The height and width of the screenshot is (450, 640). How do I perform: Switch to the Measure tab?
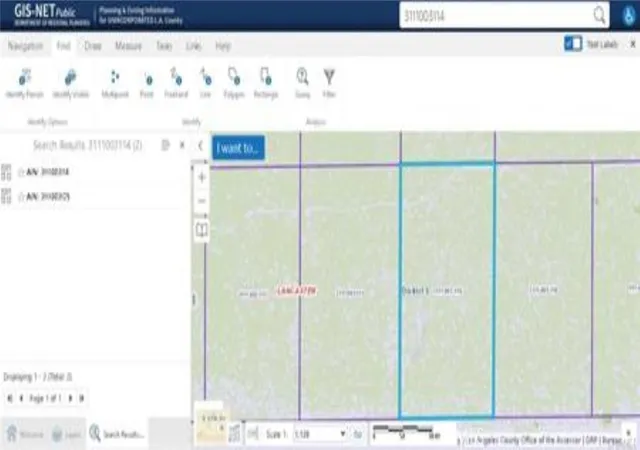click(128, 46)
